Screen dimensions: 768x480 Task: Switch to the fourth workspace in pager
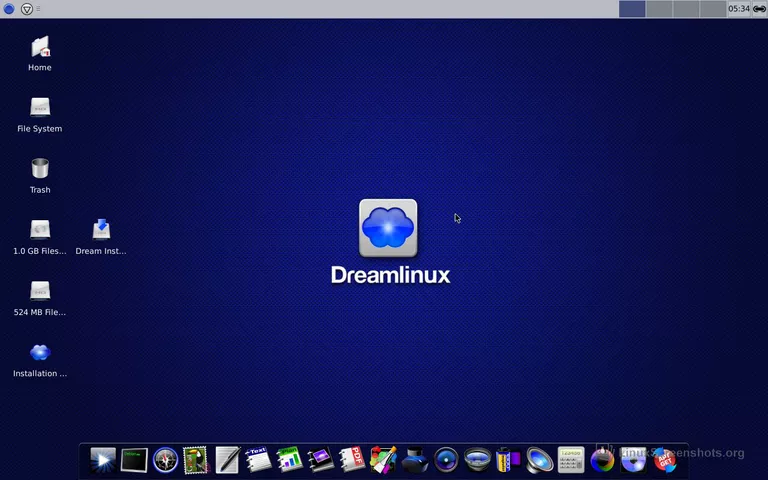click(x=713, y=9)
